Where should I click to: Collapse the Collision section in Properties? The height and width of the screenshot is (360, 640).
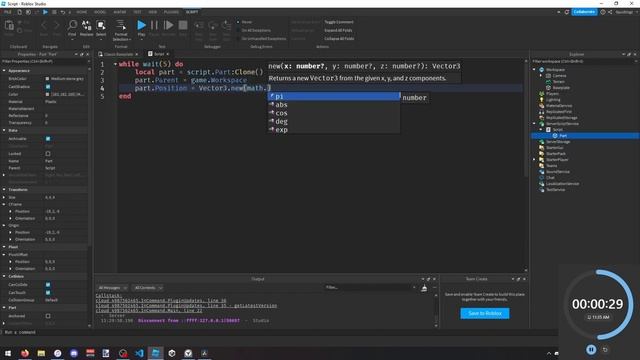[x=4, y=276]
